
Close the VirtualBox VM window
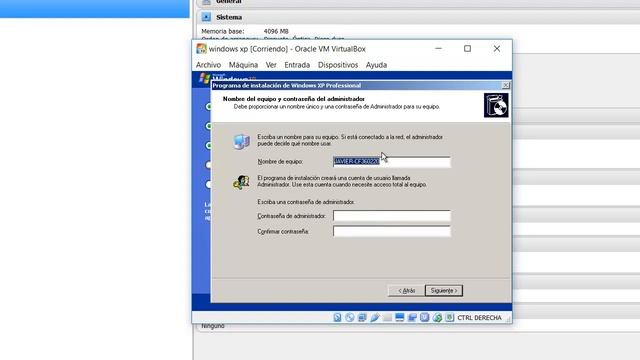click(x=497, y=49)
